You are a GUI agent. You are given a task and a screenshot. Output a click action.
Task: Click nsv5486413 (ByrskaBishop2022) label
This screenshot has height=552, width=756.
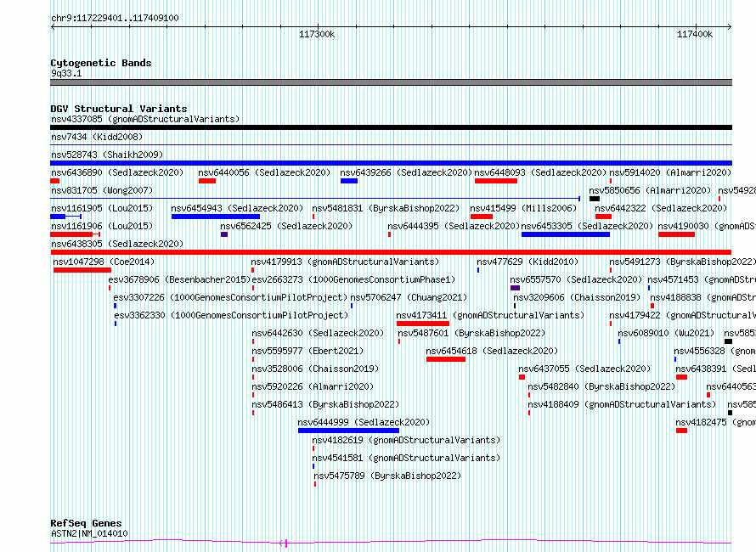(325, 404)
